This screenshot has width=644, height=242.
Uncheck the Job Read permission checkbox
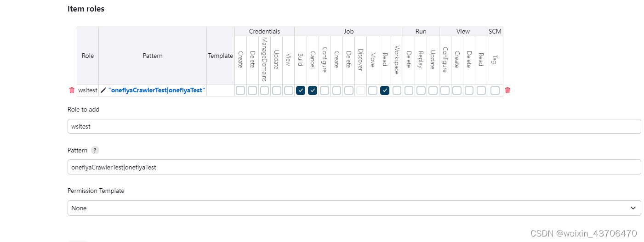[385, 90]
